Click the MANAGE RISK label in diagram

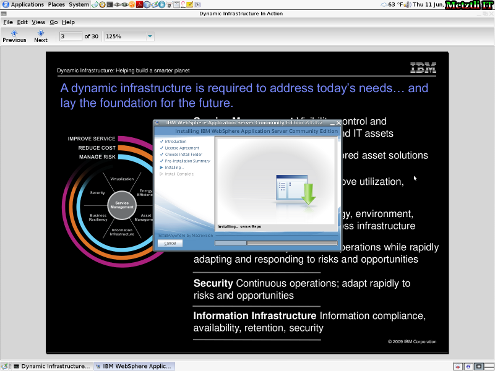click(x=97, y=157)
